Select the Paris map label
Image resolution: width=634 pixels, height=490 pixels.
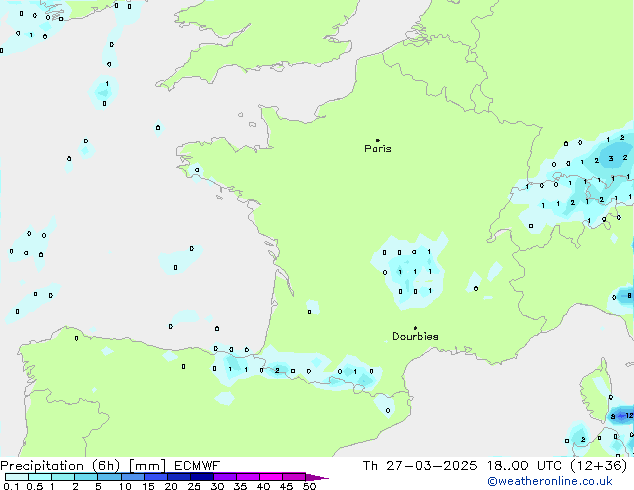point(378,149)
